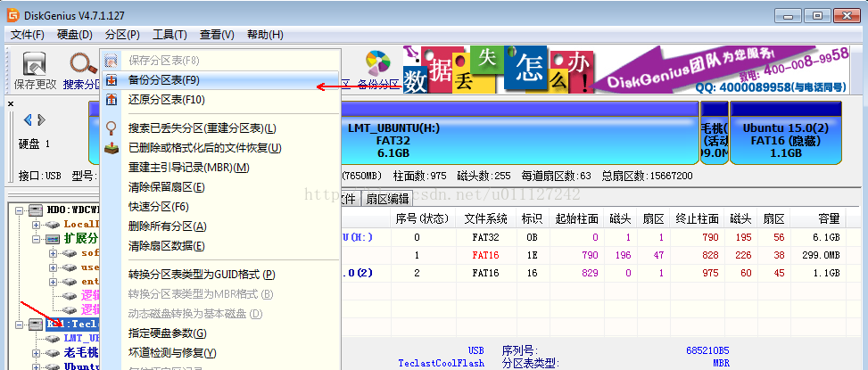Viewport: 868px width, 370px height.
Task: Select 动态磁盘转换为基本磁盘 (D) entry
Action: pos(220,314)
